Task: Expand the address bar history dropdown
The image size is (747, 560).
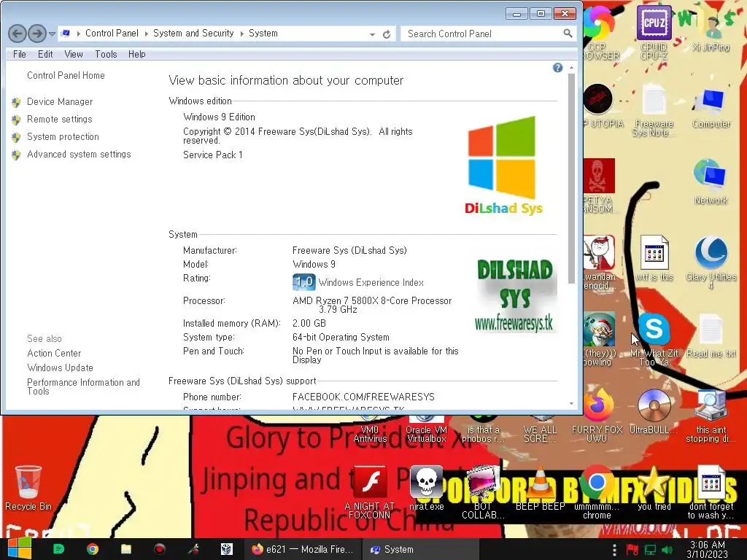Action: pyautogui.click(x=372, y=34)
